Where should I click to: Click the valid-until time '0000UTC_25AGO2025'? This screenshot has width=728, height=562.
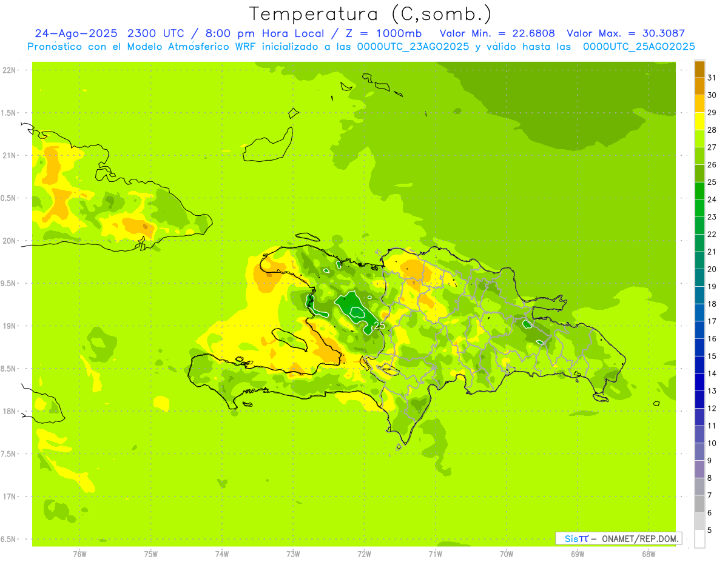click(x=639, y=47)
